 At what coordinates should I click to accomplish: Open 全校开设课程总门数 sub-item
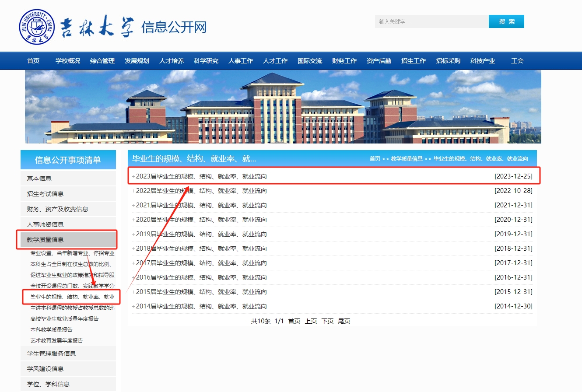click(x=72, y=286)
